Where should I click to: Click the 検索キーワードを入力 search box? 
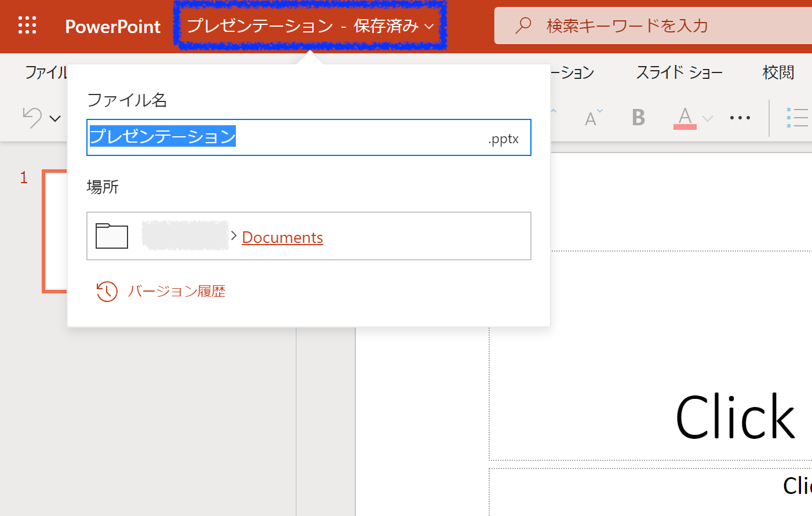[x=653, y=26]
